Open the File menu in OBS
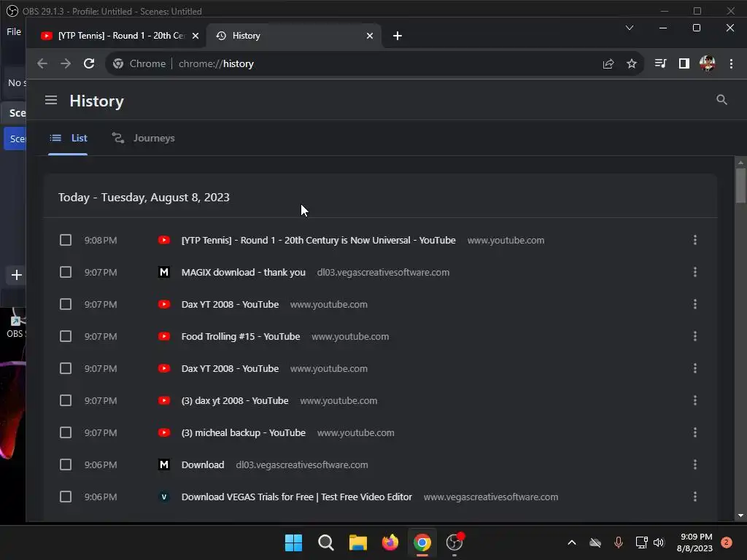The width and height of the screenshot is (747, 560). pos(13,32)
